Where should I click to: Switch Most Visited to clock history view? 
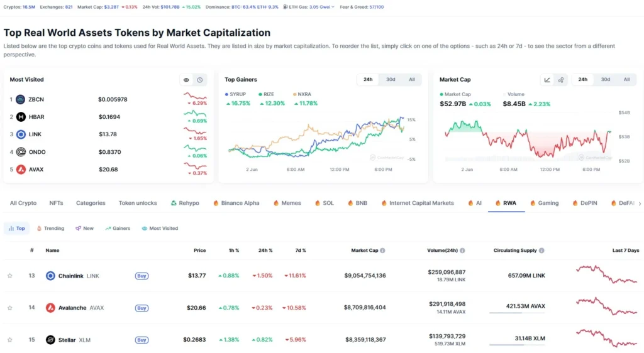coord(200,80)
